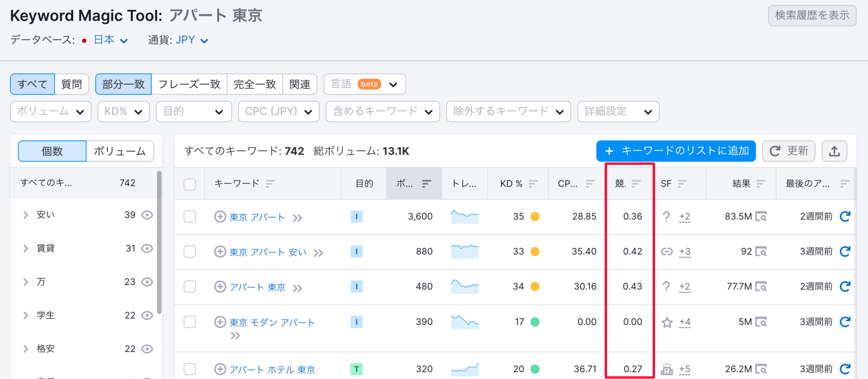Sort by 結果 column icon
Viewport: 868px width, 379px height.
pyautogui.click(x=761, y=184)
